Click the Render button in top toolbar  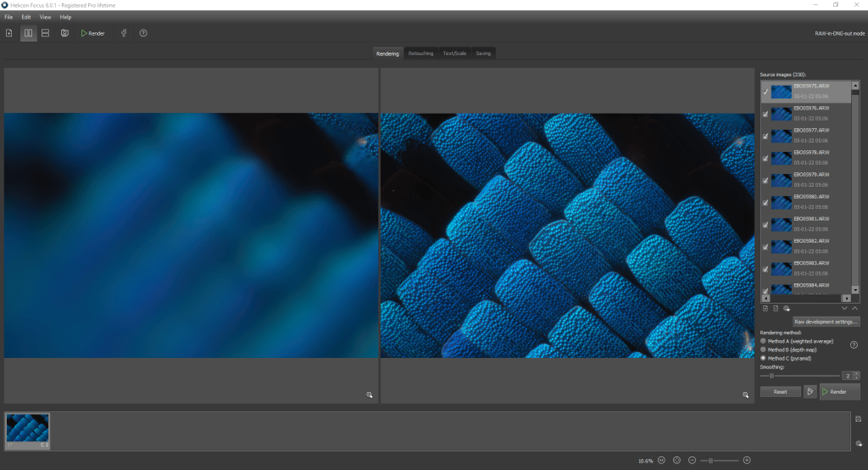92,33
